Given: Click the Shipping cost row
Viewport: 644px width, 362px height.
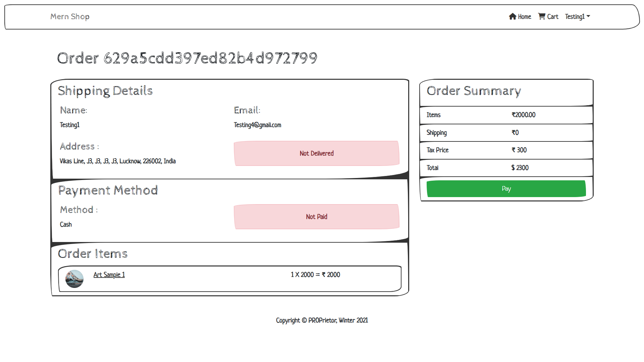Looking at the screenshot, I should pyautogui.click(x=506, y=132).
